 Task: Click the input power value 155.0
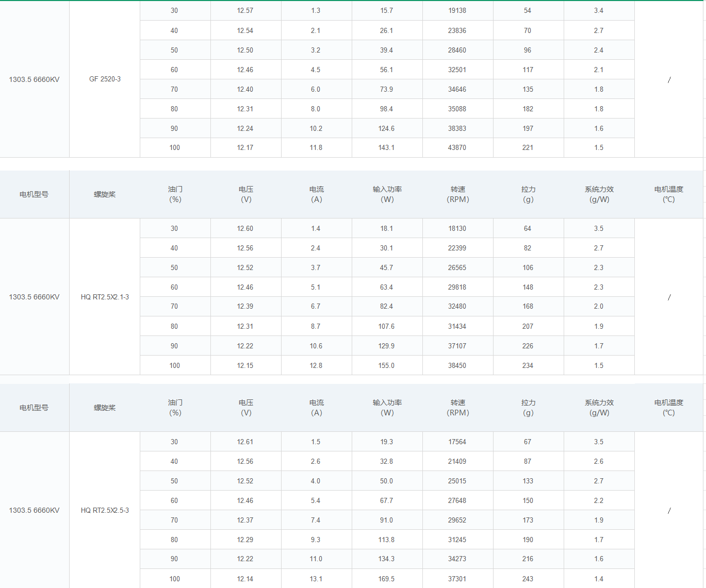pyautogui.click(x=386, y=365)
